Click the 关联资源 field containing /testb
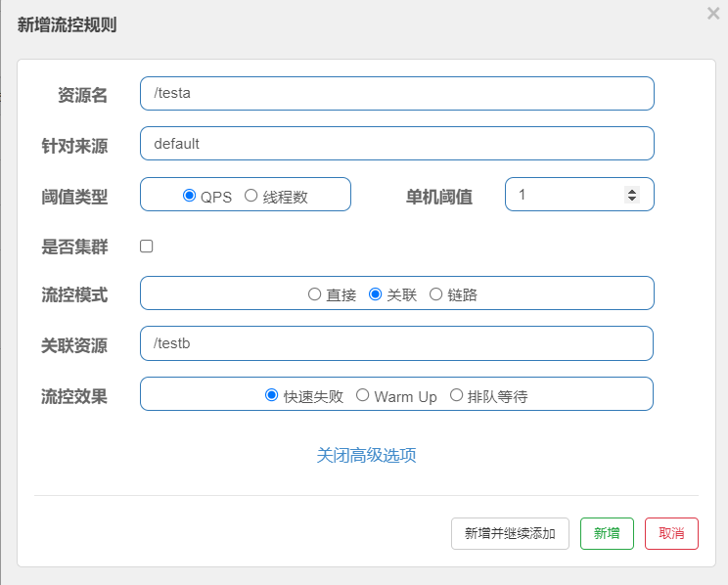 tap(396, 343)
